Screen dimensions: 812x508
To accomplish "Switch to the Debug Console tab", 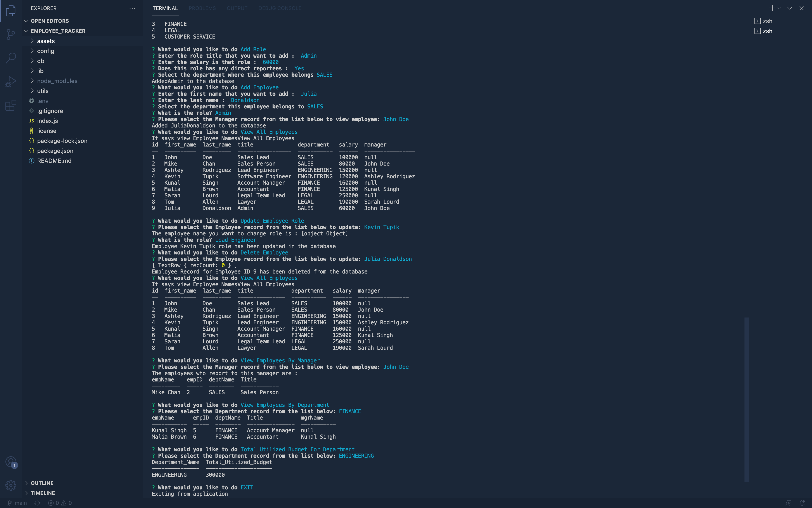I will coord(280,8).
